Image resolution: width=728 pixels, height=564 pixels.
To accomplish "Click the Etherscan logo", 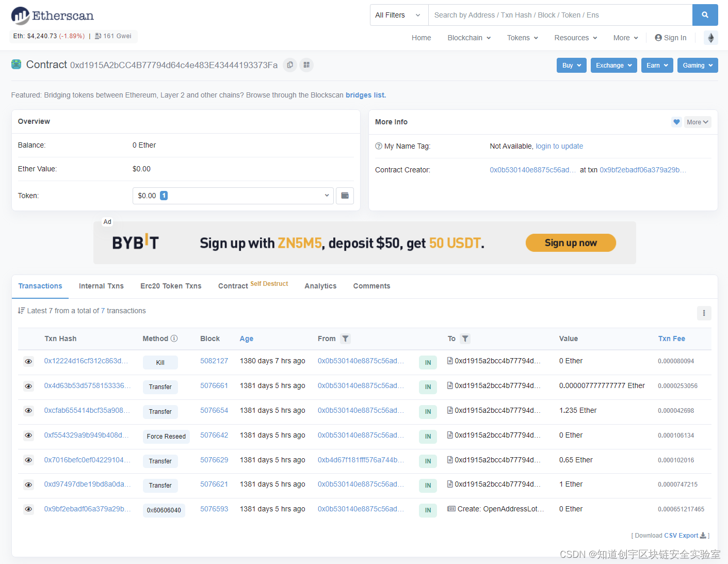I will pos(53,15).
